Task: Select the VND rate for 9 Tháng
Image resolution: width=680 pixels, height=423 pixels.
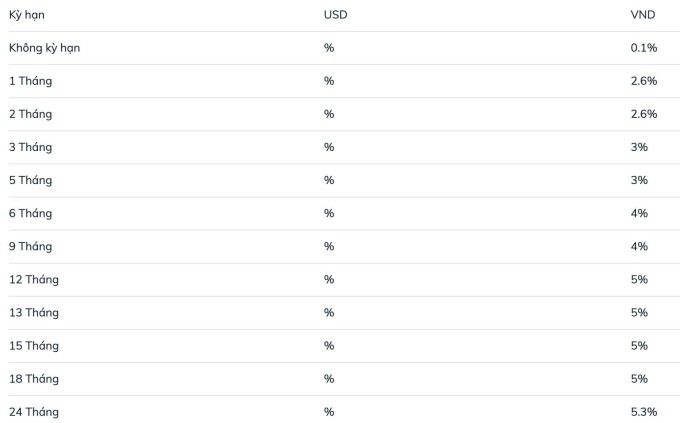Action: click(639, 246)
